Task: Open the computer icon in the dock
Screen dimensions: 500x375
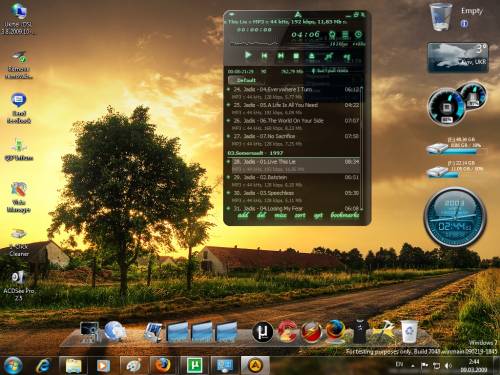Action: [89, 332]
